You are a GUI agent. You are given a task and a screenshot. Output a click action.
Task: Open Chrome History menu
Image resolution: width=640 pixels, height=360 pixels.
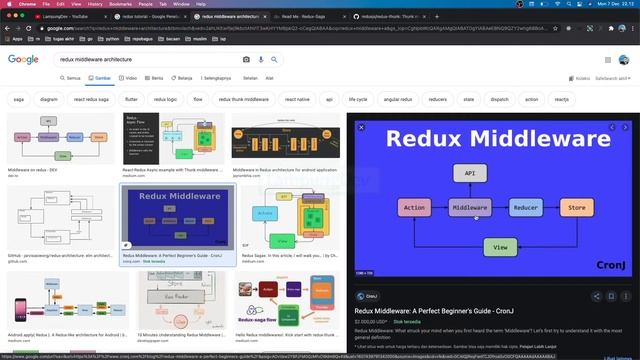pyautogui.click(x=95, y=4)
